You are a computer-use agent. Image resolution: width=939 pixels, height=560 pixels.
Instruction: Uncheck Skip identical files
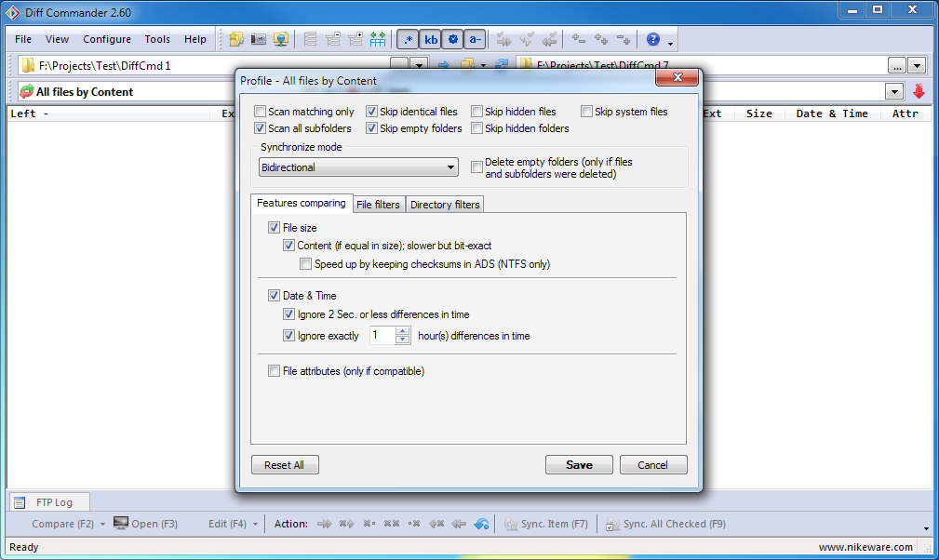pos(372,112)
